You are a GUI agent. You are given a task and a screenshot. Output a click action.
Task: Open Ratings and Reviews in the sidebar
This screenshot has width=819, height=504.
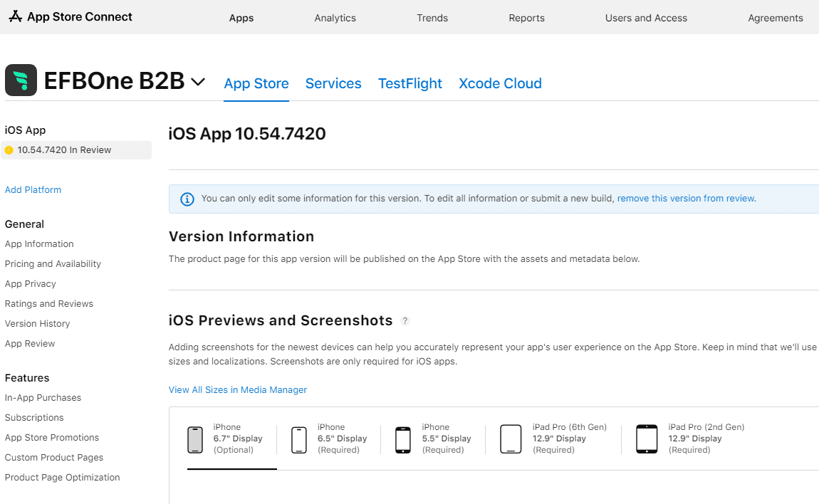(x=49, y=304)
